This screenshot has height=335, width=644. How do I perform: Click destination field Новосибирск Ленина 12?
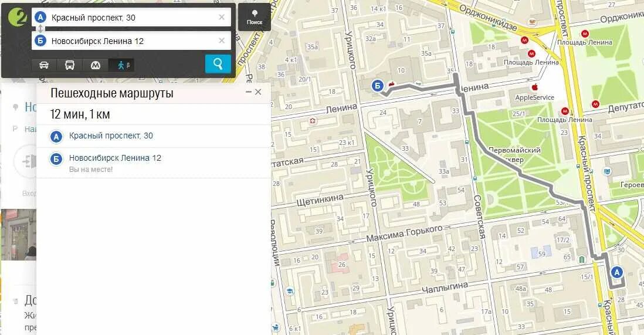[x=131, y=40]
